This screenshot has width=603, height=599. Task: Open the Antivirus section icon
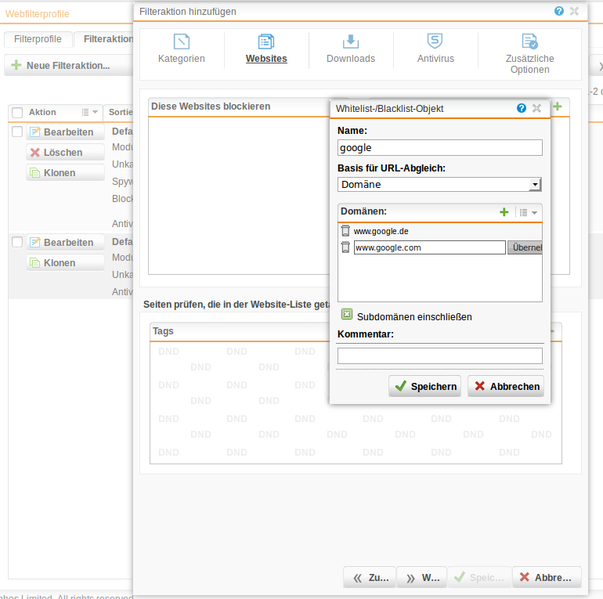pos(435,42)
